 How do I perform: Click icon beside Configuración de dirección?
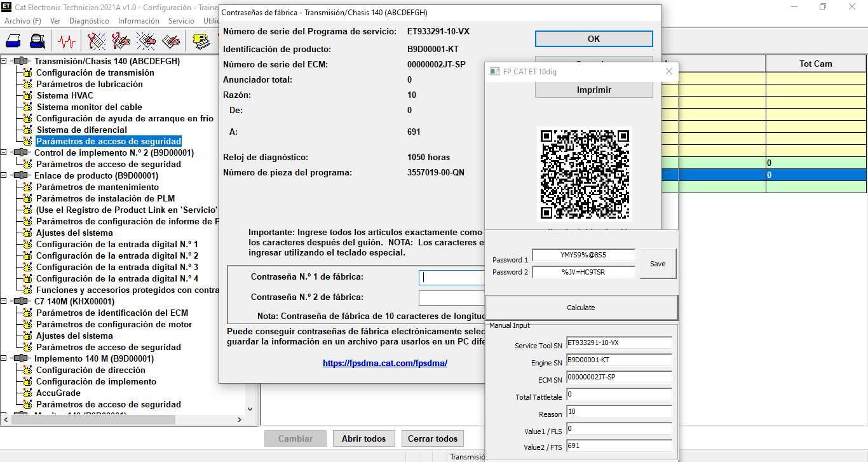point(27,370)
